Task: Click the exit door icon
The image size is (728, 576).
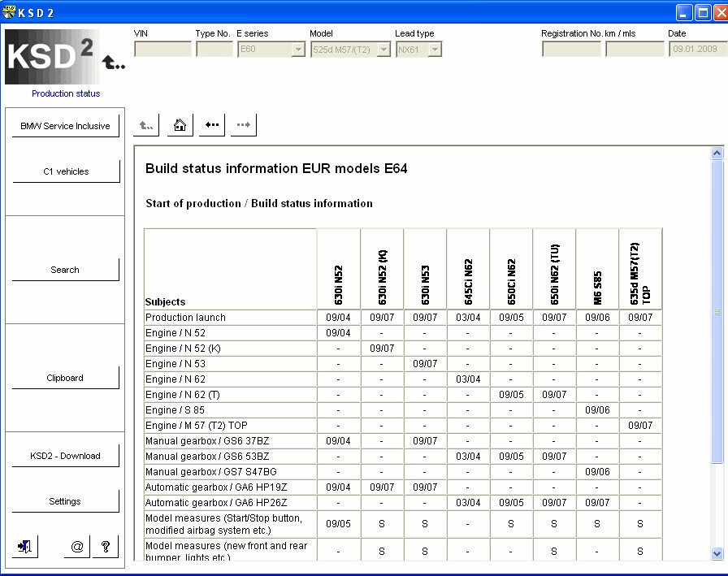Action: point(25,546)
